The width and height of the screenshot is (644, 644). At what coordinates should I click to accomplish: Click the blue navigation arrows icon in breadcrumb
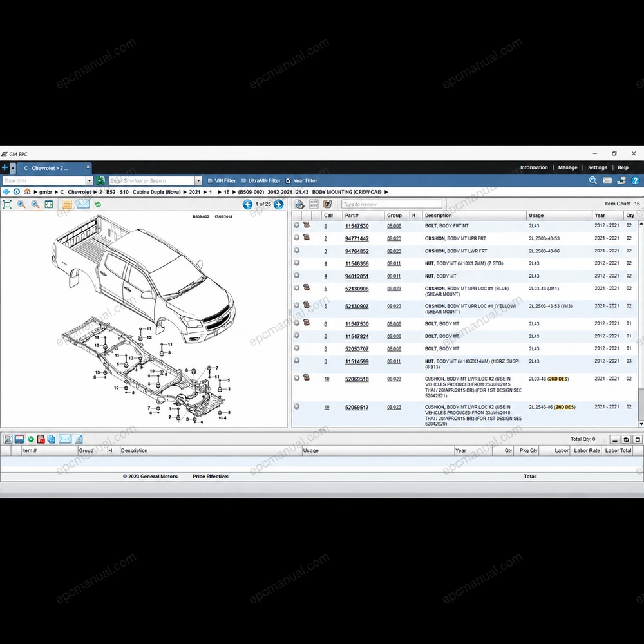(x=6, y=192)
